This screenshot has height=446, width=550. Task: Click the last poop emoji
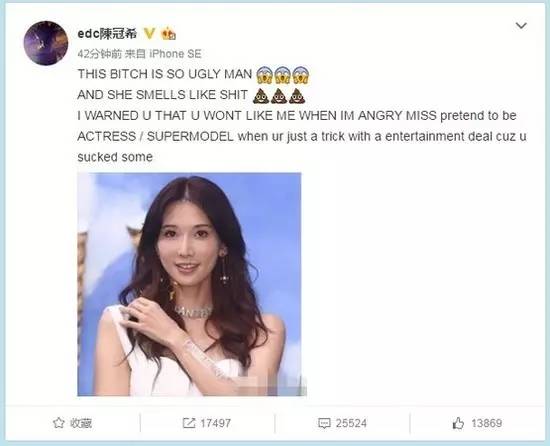tap(297, 95)
